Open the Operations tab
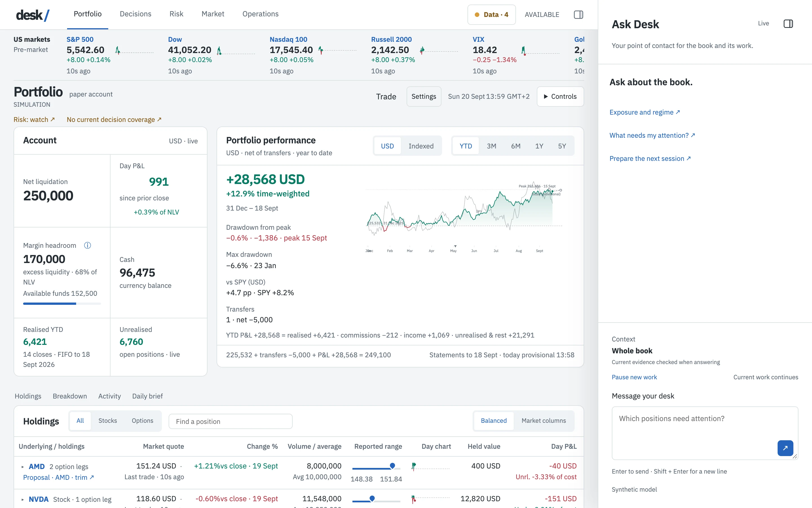This screenshot has width=812, height=508. point(261,14)
